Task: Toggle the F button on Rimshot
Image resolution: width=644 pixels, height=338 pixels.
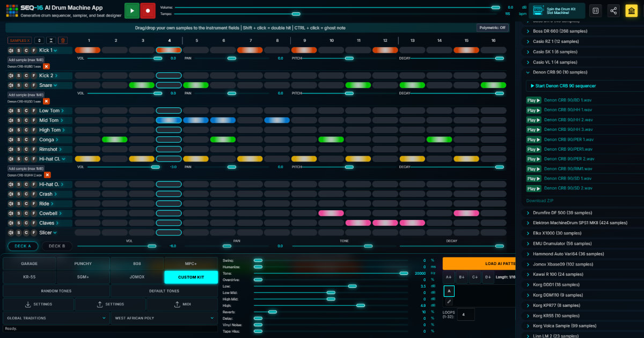Action: tap(33, 150)
